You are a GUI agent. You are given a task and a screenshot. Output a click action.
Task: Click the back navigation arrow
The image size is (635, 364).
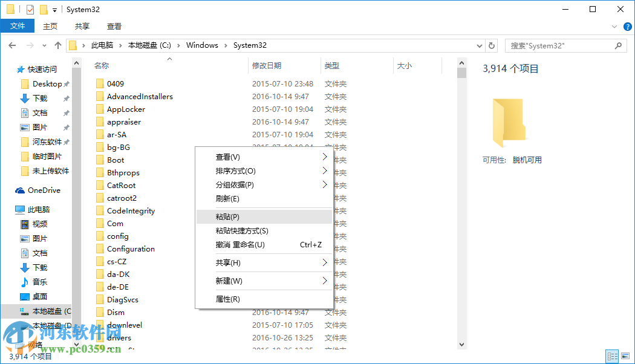(12, 45)
